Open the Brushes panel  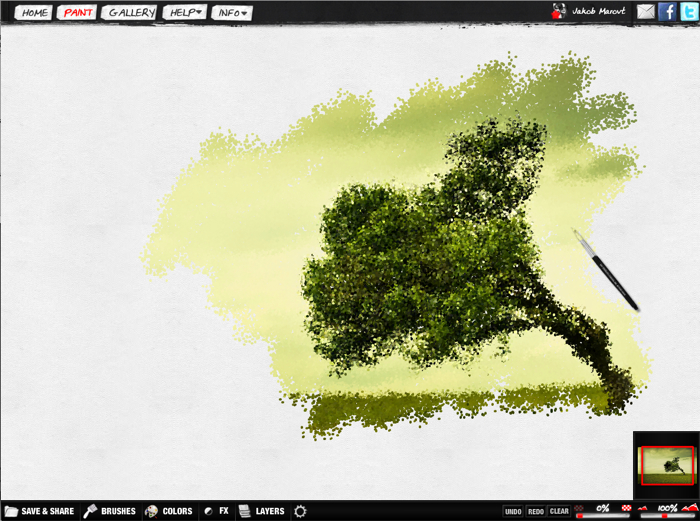pyautogui.click(x=110, y=511)
